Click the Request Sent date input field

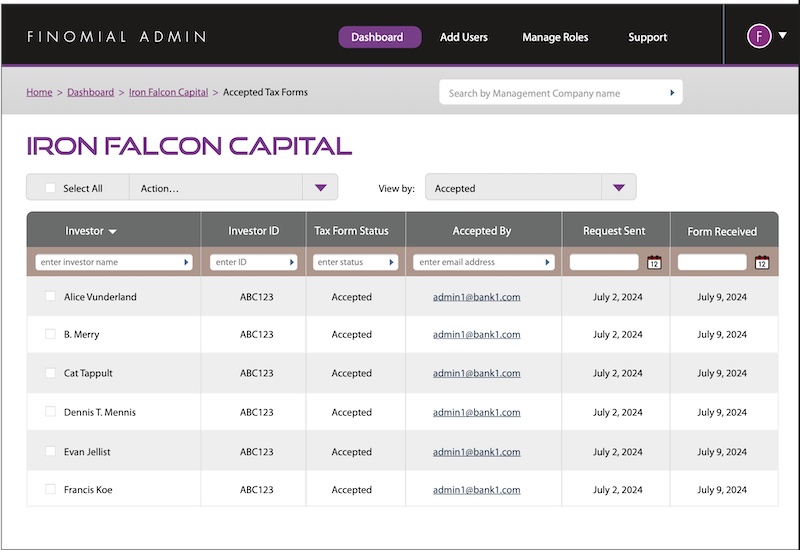(x=604, y=262)
